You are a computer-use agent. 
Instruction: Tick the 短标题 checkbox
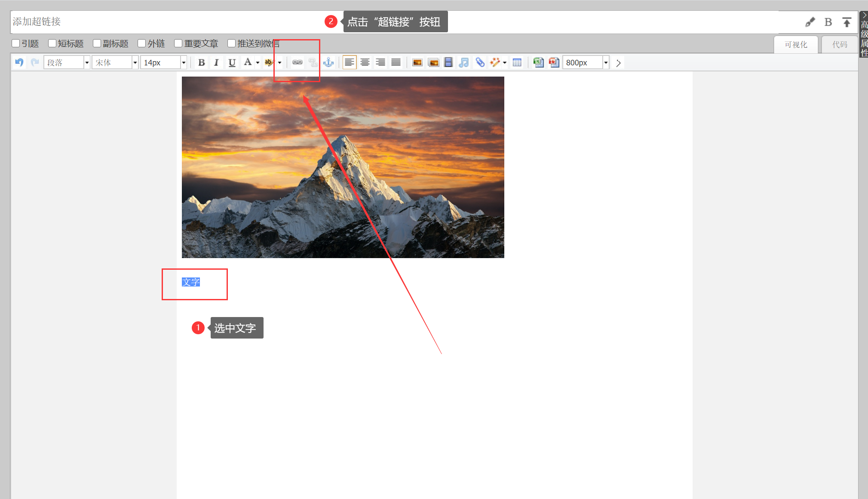coord(52,43)
